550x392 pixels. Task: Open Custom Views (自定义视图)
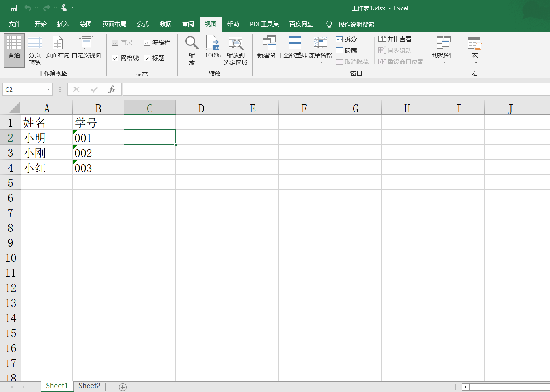pos(86,47)
